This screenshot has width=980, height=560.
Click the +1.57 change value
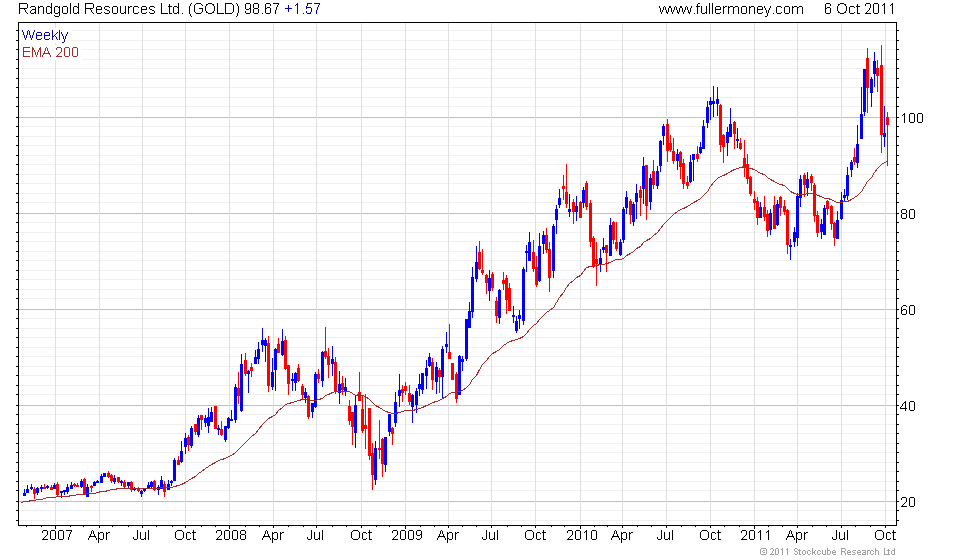coord(302,9)
